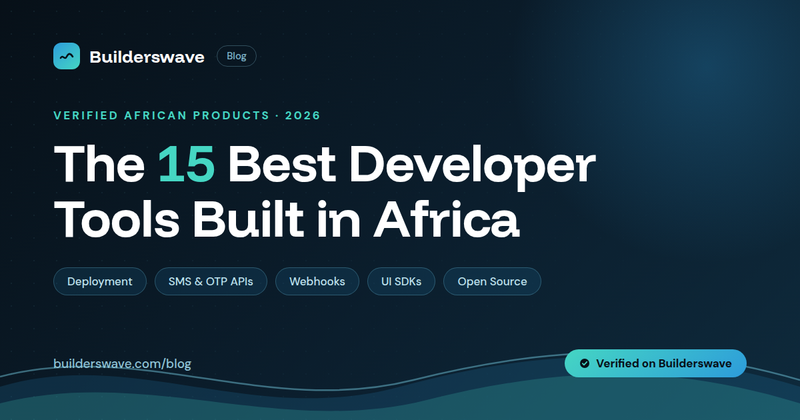Click the headline text Tools Built in Africa
Image resolution: width=800 pixels, height=420 pixels.
click(287, 219)
